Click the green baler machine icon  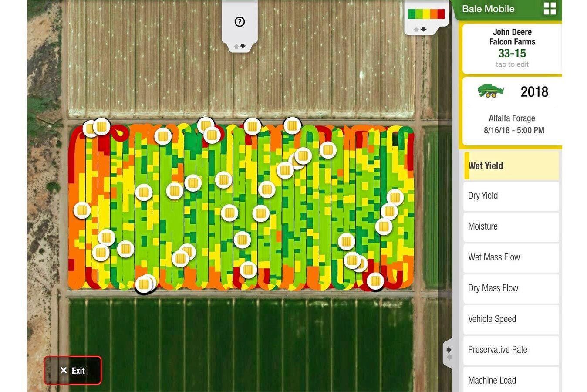tap(491, 91)
